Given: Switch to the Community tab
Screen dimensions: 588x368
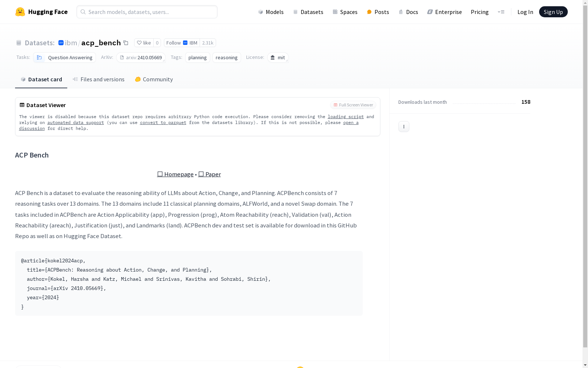Looking at the screenshot, I should click(154, 79).
